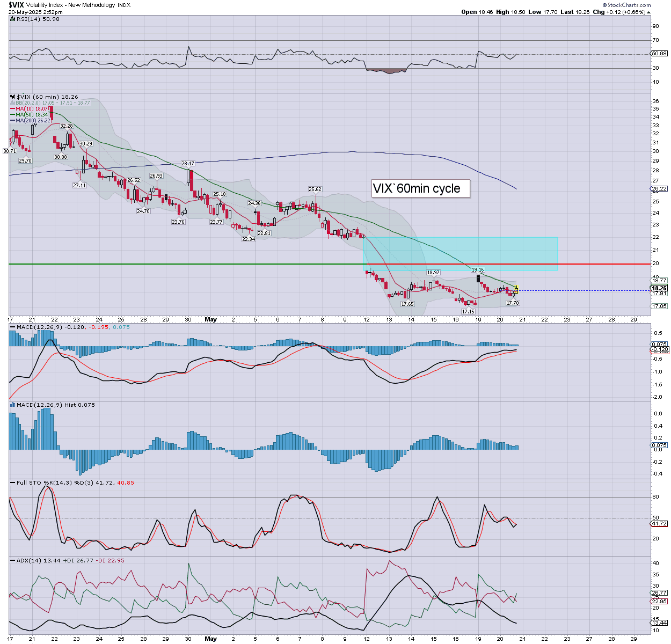The image size is (671, 644).
Task: Click the $VIX candlestick legend icon
Action: (x=12, y=97)
